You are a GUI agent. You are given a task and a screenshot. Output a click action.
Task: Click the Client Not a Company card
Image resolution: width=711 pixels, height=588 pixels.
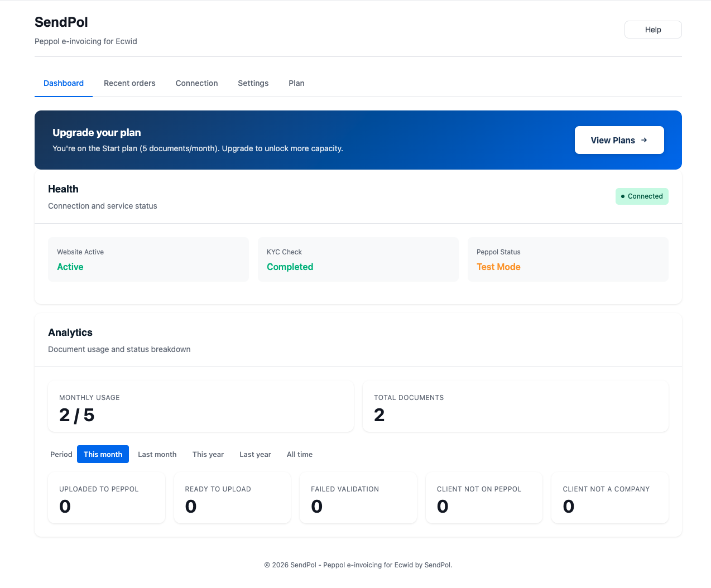click(x=610, y=498)
